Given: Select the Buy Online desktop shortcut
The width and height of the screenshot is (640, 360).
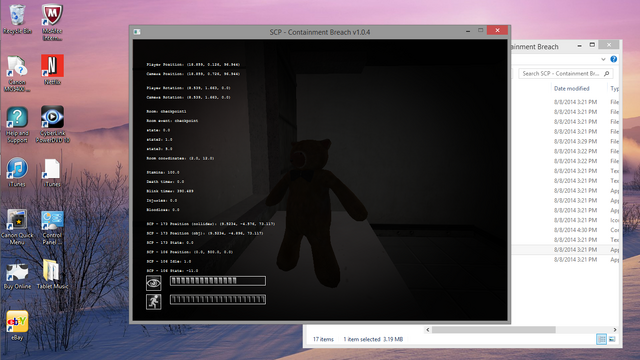Looking at the screenshot, I should click(x=17, y=275).
